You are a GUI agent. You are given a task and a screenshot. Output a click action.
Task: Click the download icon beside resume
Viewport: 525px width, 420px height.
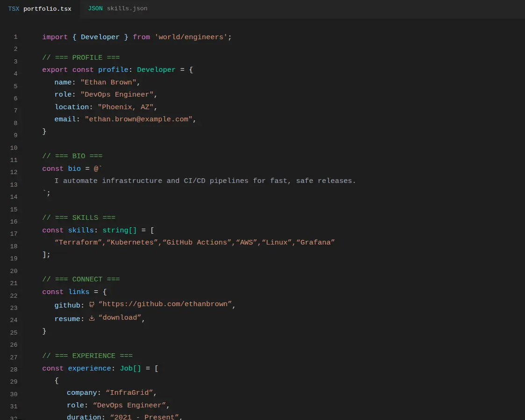tap(92, 318)
